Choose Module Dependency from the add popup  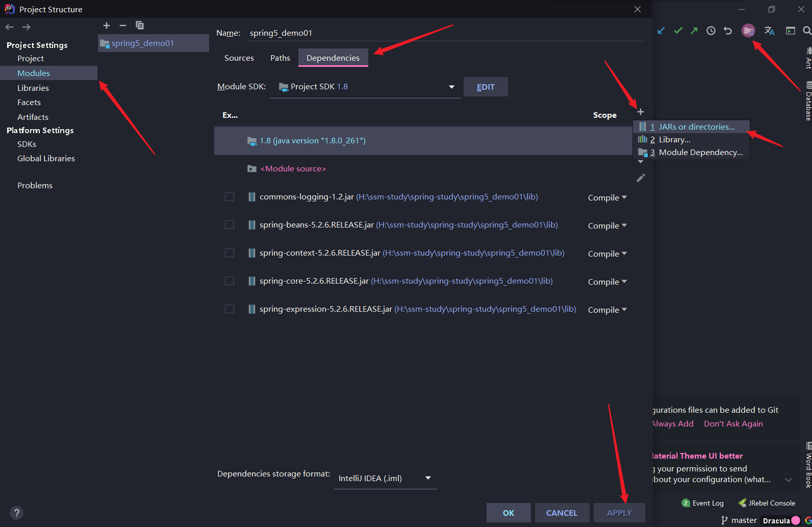coord(692,152)
